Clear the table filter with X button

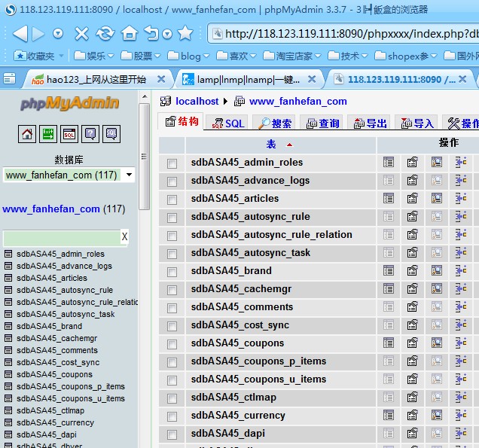point(124,236)
